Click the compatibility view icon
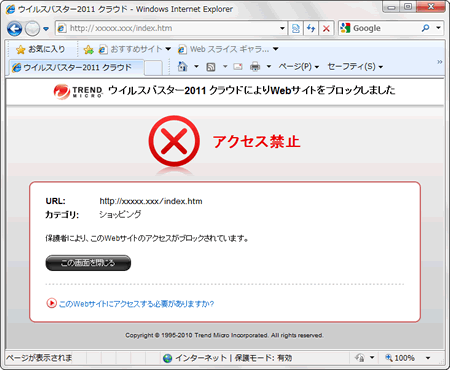 point(296,28)
